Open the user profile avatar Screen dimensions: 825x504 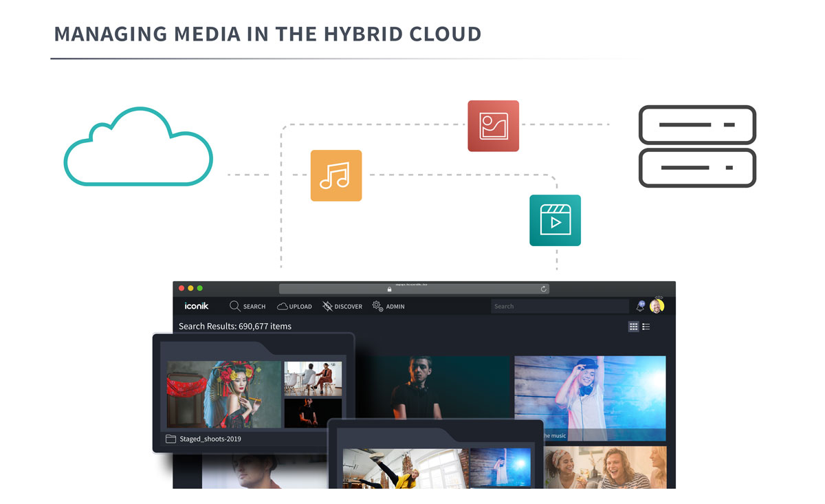[x=657, y=306]
